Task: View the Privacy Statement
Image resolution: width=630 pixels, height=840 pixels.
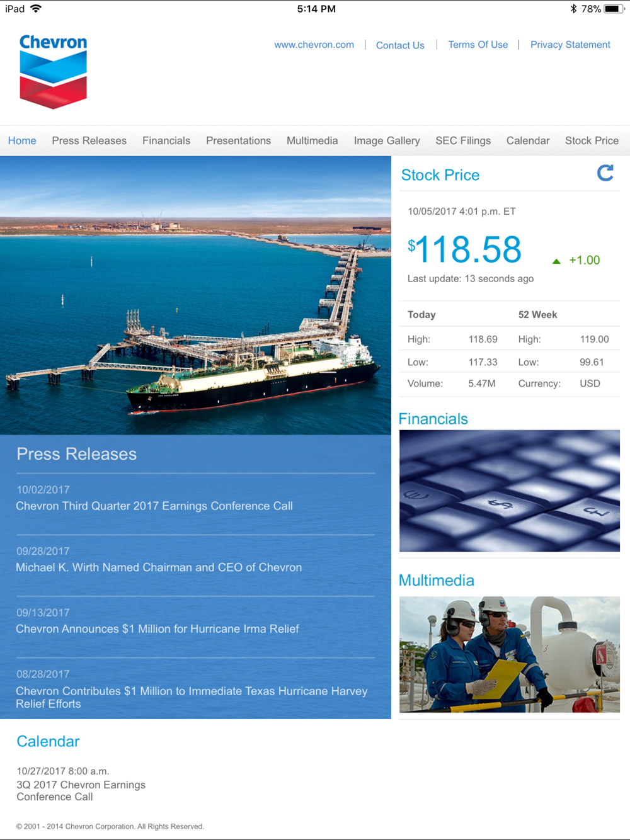Action: pyautogui.click(x=570, y=45)
